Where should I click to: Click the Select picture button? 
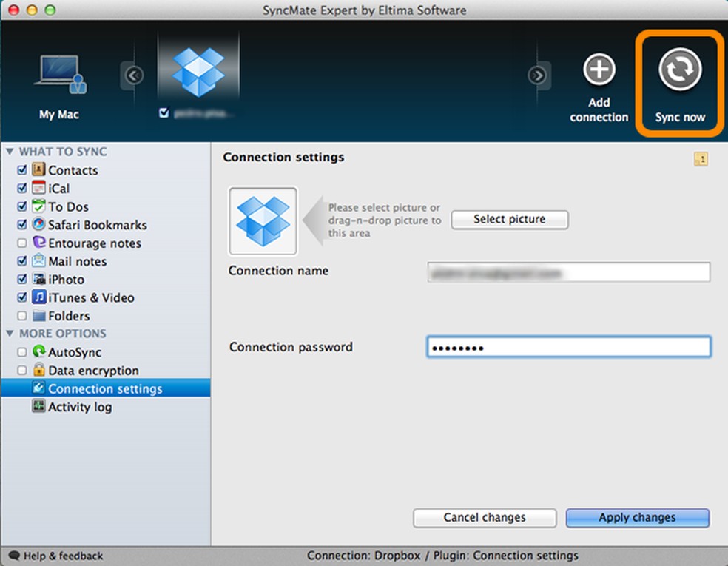pos(509,219)
